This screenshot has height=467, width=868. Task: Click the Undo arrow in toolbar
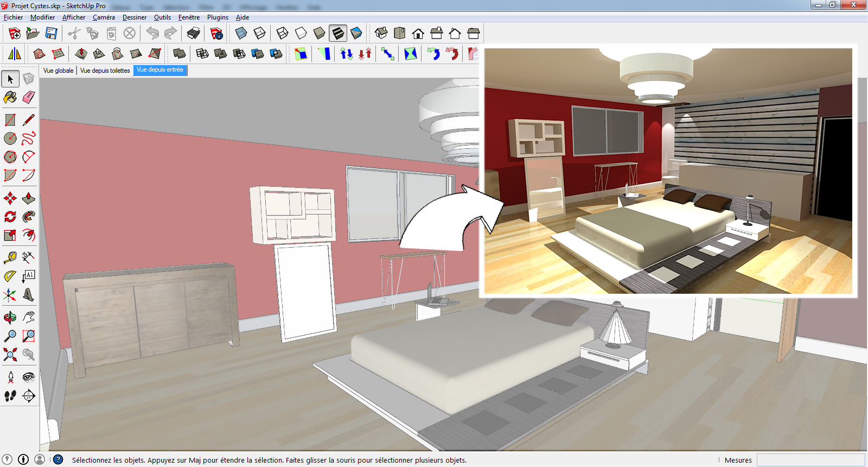(x=152, y=34)
